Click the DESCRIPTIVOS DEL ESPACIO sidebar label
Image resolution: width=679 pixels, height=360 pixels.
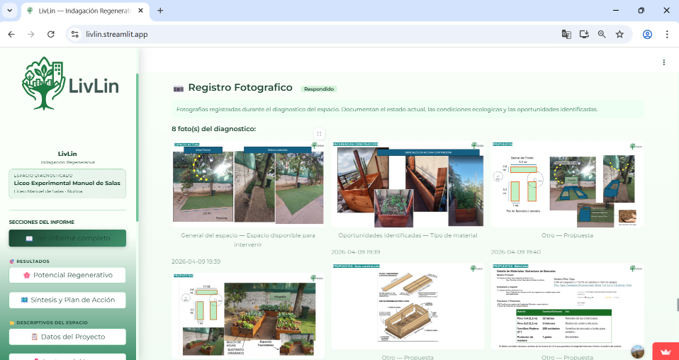pyautogui.click(x=52, y=323)
